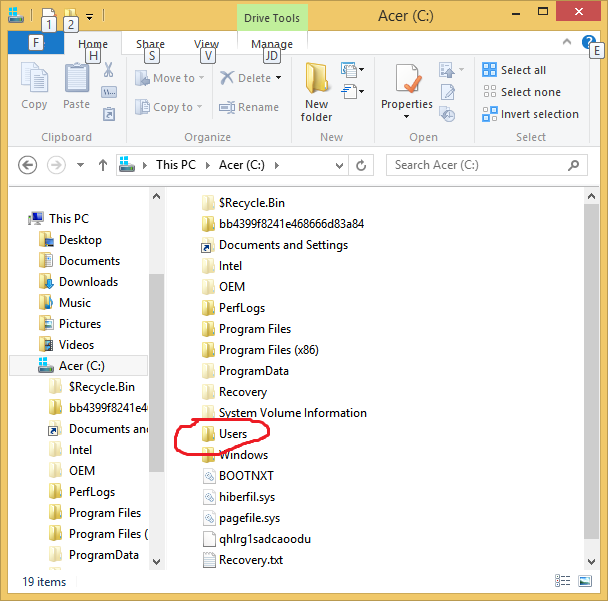Click the Edit pencil icon
The height and width of the screenshot is (601, 608).
point(447,92)
